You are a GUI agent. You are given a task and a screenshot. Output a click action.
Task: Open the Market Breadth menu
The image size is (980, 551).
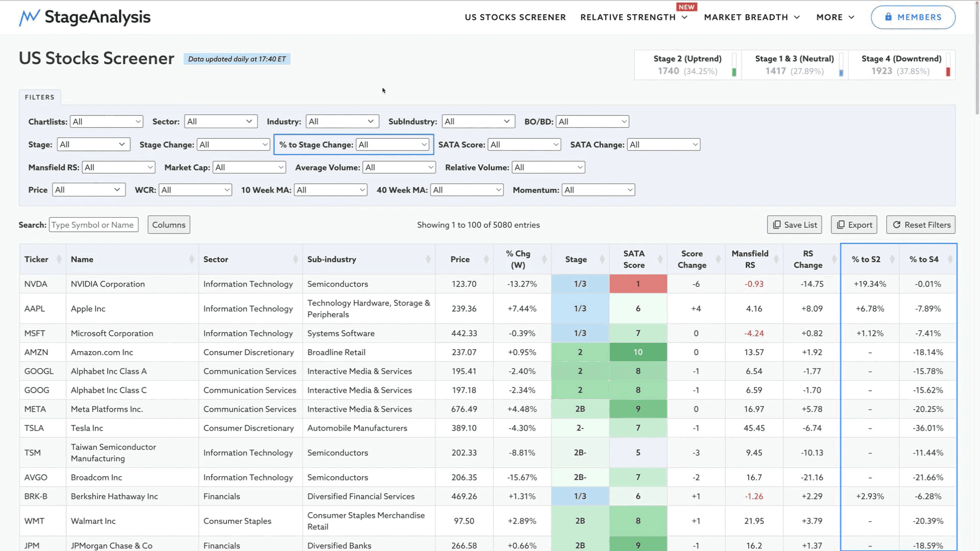pos(751,17)
